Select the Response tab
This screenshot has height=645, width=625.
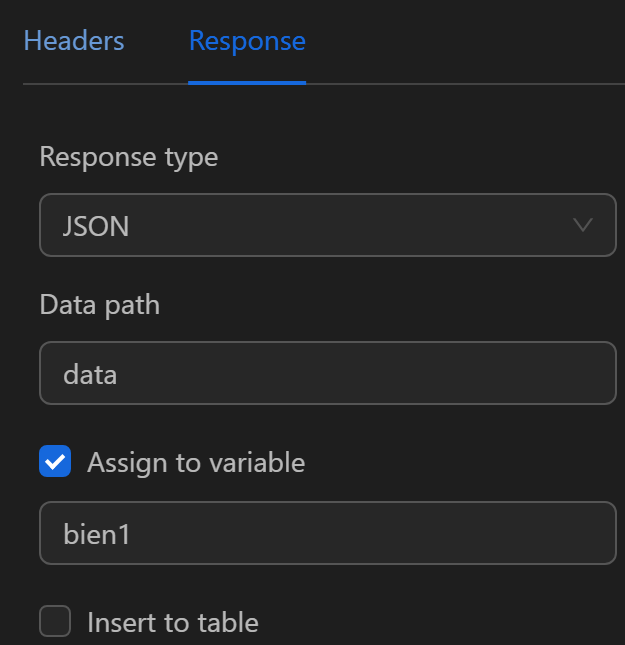coord(247,42)
